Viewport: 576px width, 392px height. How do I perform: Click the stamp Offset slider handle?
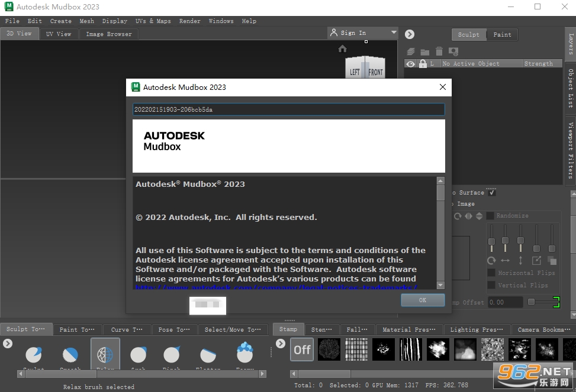click(531, 302)
